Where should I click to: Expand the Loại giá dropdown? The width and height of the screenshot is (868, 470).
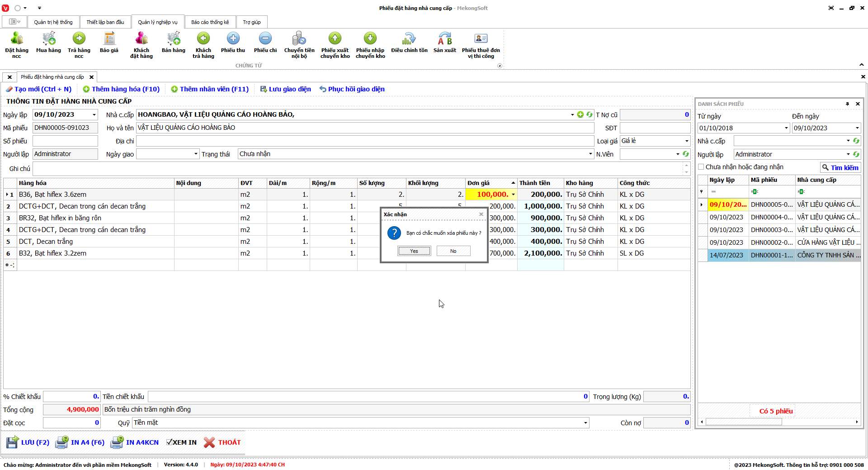[686, 141]
